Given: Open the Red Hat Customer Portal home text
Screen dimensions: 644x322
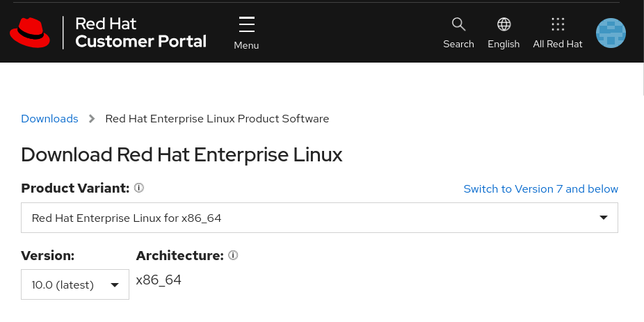Looking at the screenshot, I should (x=141, y=33).
